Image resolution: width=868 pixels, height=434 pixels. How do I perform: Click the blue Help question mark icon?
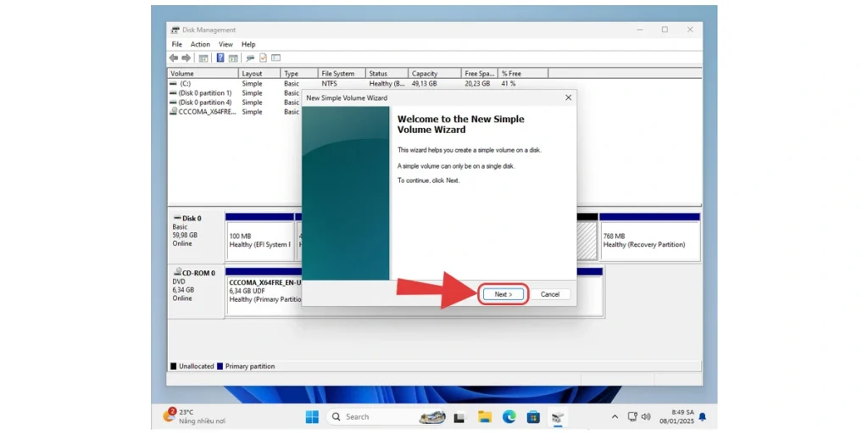click(x=220, y=58)
